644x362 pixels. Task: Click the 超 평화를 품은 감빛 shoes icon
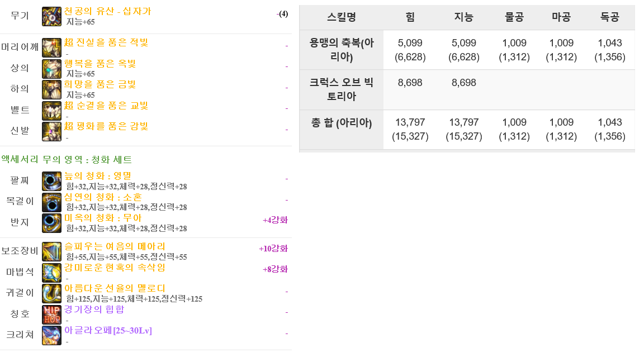click(x=52, y=131)
